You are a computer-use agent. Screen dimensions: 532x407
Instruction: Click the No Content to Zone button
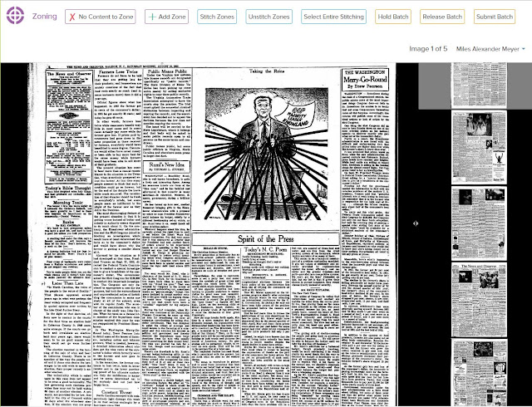click(x=101, y=17)
